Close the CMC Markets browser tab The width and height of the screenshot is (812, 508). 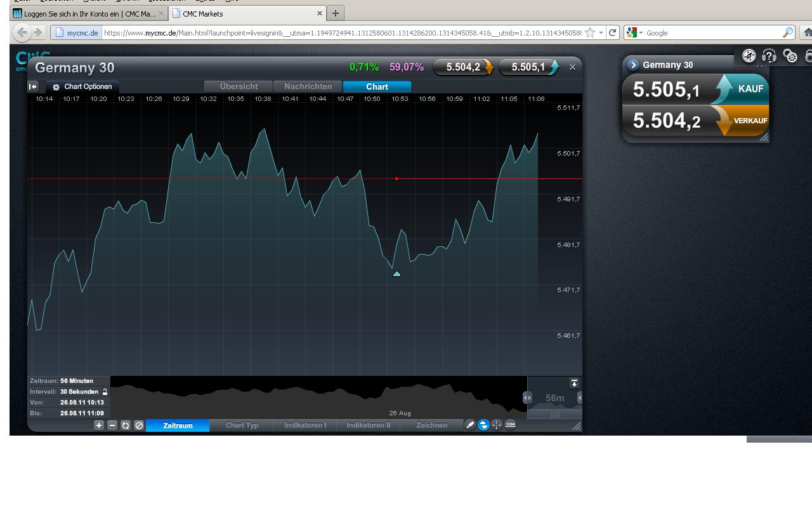pyautogui.click(x=320, y=13)
